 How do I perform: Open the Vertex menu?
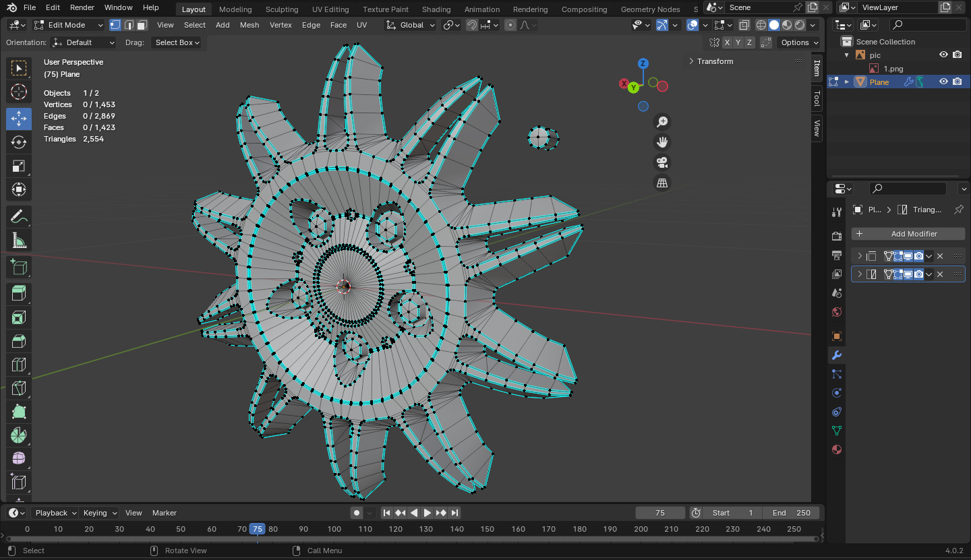point(281,25)
